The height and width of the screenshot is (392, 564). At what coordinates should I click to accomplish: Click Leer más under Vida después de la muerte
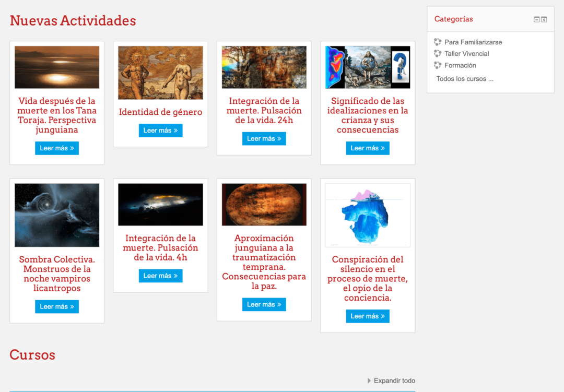pos(57,148)
